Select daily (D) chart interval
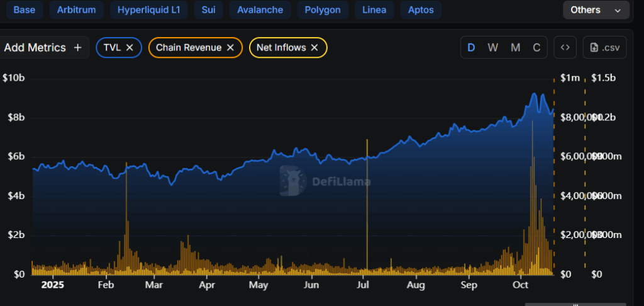Image resolution: width=644 pixels, height=306 pixels. click(x=471, y=47)
